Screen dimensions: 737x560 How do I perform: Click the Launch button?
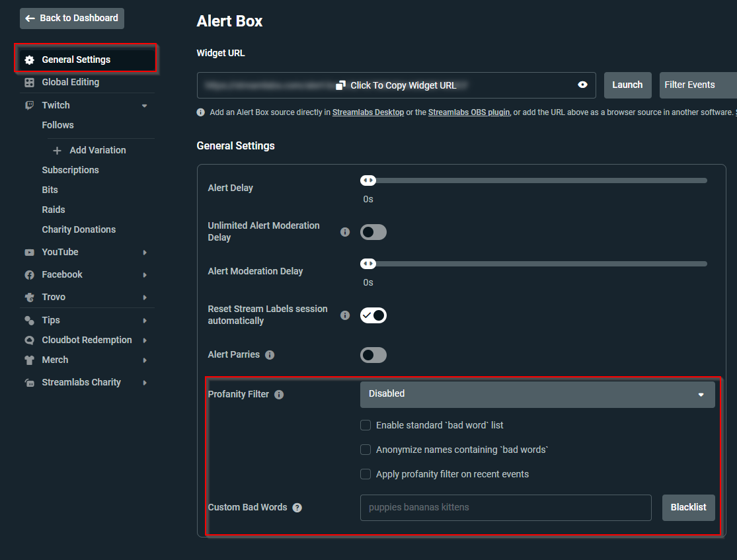pyautogui.click(x=627, y=85)
